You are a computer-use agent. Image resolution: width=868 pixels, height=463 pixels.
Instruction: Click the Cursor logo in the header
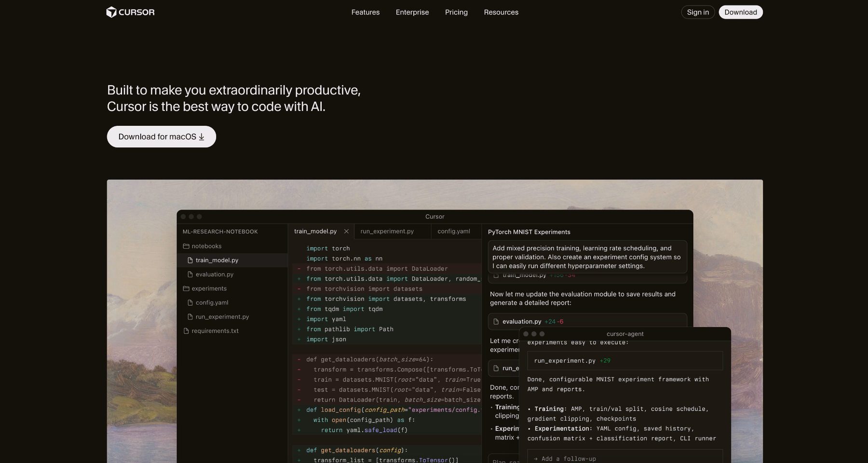(130, 12)
